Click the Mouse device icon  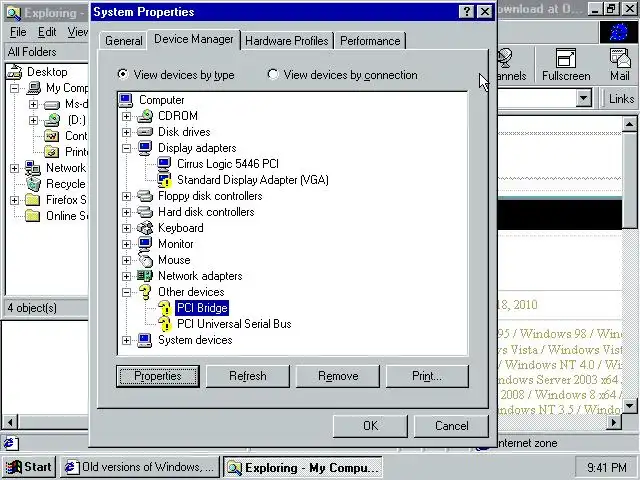coord(145,260)
